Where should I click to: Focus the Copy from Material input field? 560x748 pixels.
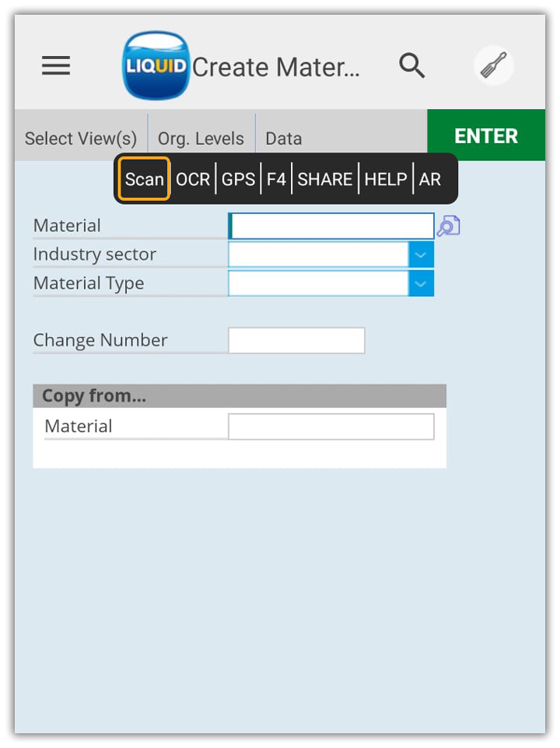331,427
